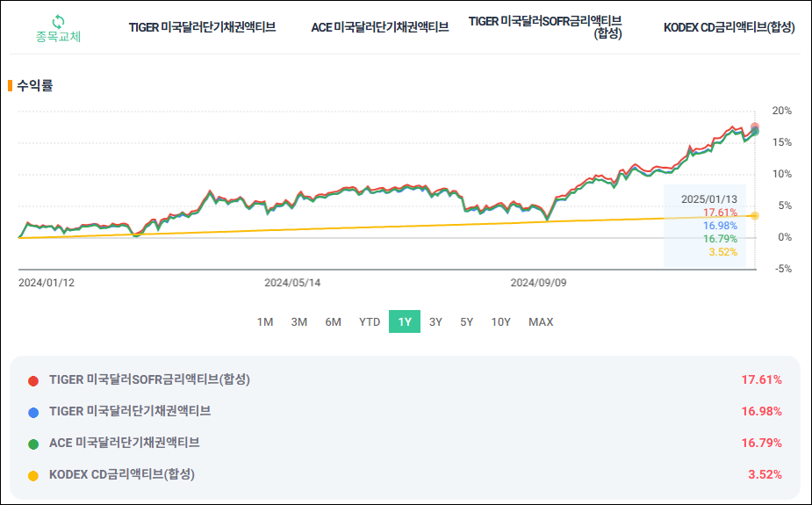
Task: Click tooltip value 17.61% in red
Action: coord(720,213)
